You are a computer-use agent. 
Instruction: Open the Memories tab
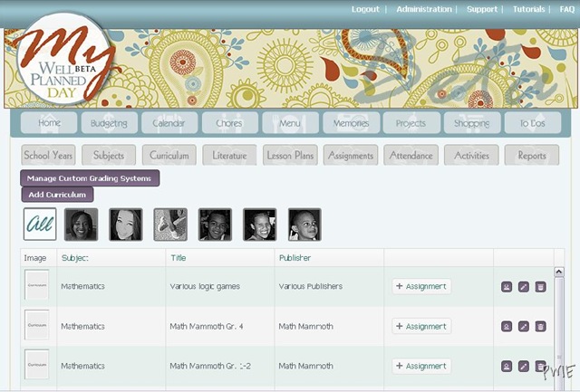(351, 122)
